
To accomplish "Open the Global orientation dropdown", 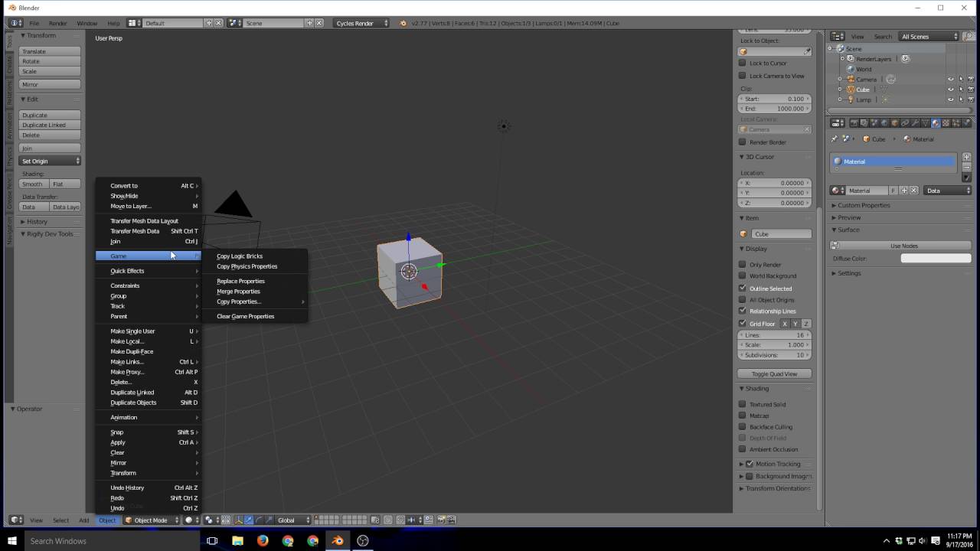I will 293,520.
